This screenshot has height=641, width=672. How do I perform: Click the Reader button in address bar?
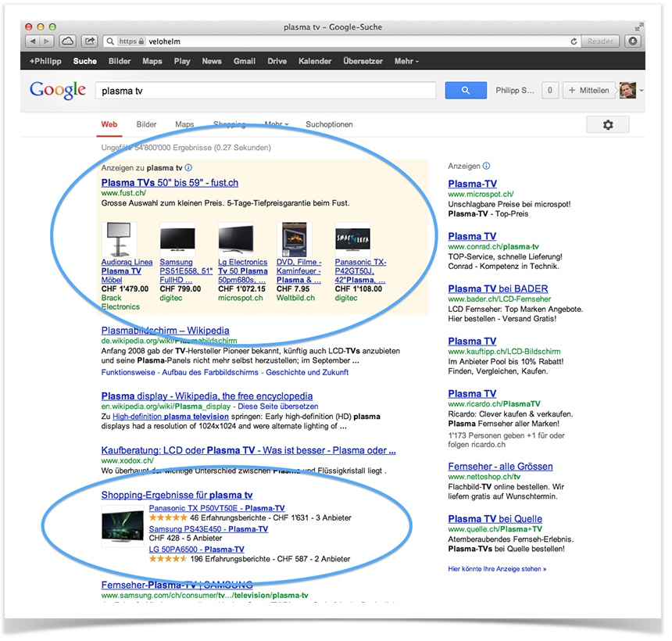click(x=600, y=41)
